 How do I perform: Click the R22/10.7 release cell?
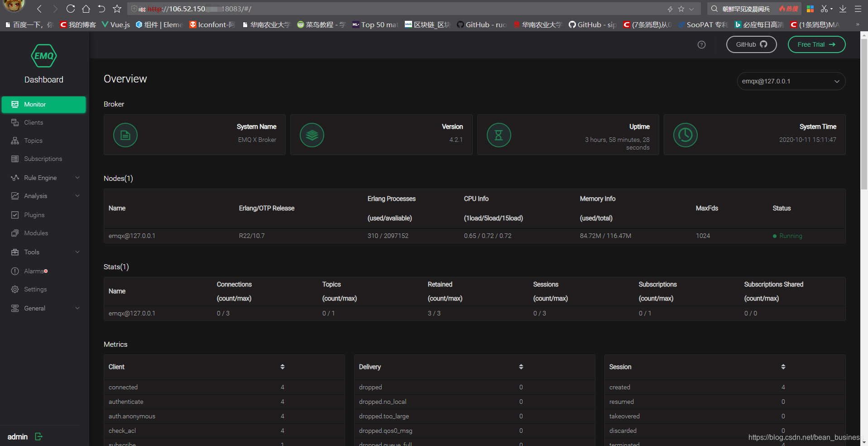pyautogui.click(x=252, y=236)
